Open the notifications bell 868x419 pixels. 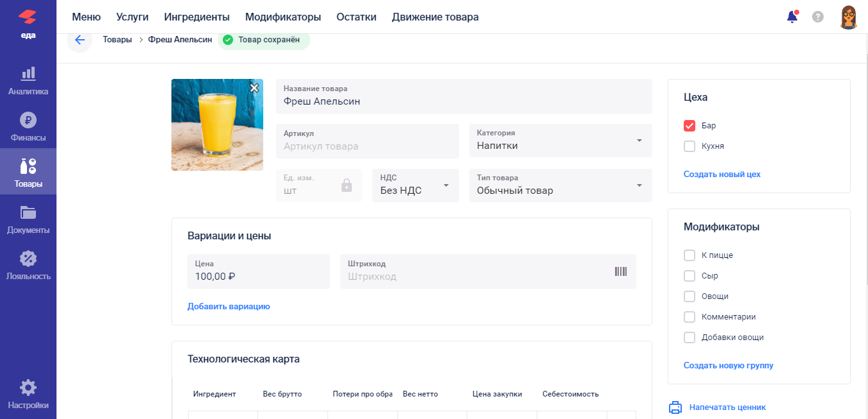coord(792,17)
